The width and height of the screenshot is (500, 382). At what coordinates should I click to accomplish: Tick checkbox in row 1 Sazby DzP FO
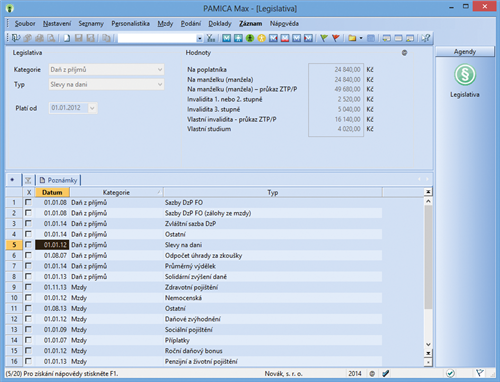tap(28, 202)
